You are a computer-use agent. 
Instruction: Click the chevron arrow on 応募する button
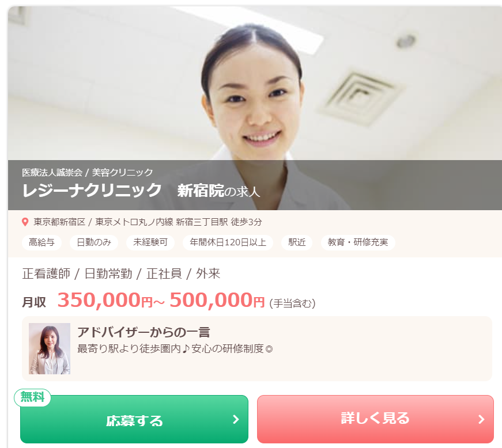pyautogui.click(x=236, y=419)
